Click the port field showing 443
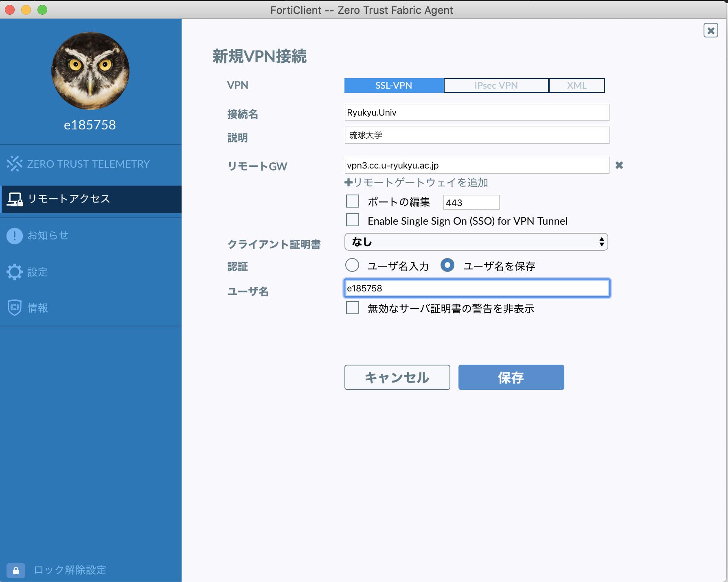Image resolution: width=728 pixels, height=582 pixels. [x=471, y=202]
